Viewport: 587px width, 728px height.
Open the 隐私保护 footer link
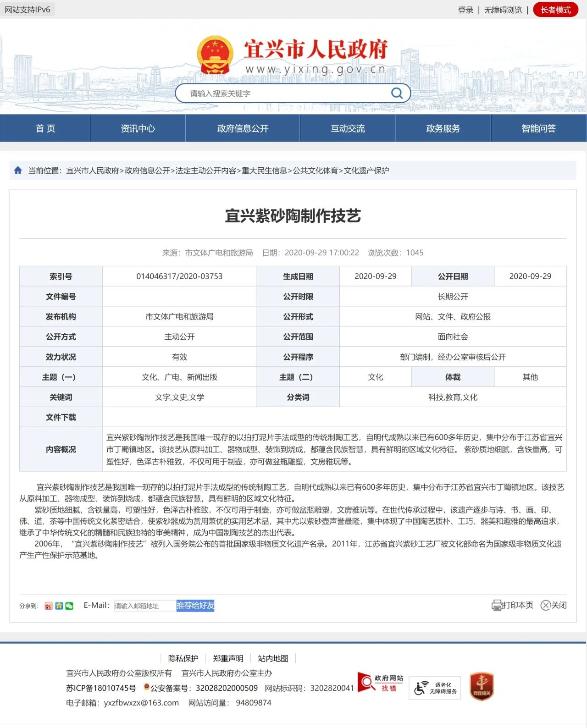click(183, 659)
